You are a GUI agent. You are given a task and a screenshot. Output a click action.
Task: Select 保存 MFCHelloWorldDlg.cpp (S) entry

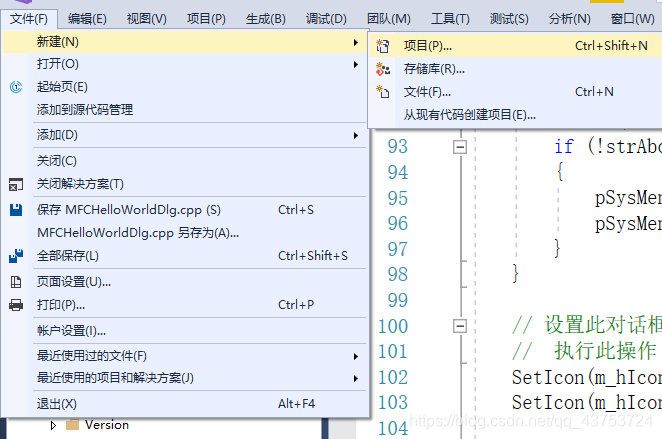pos(185,210)
